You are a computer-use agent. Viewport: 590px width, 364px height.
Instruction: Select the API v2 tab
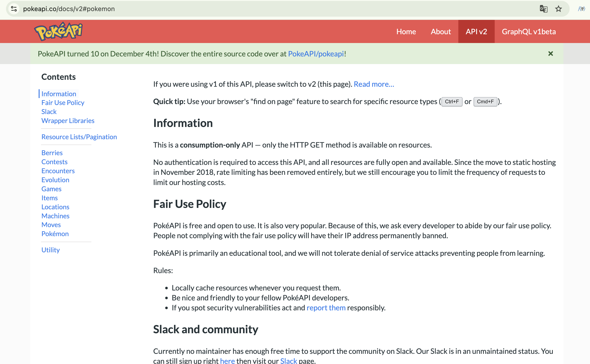[476, 31]
